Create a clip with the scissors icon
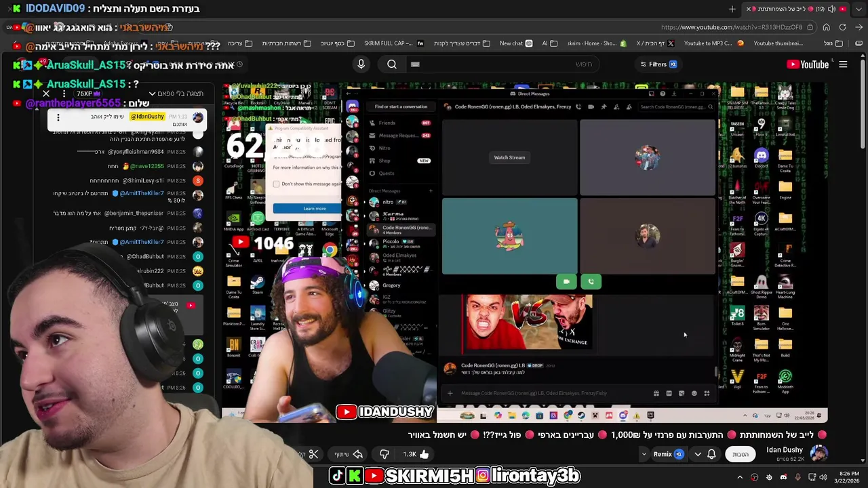 click(x=313, y=454)
